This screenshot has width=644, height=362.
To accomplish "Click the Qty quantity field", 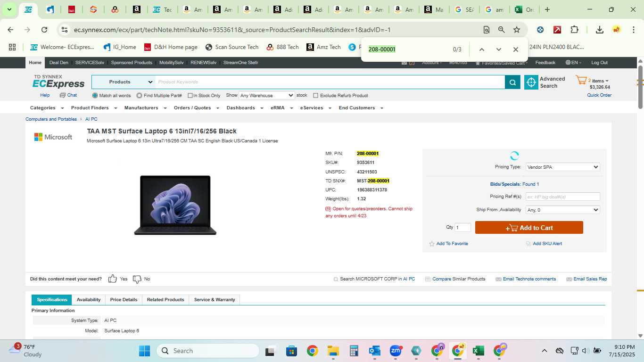I will (x=462, y=228).
